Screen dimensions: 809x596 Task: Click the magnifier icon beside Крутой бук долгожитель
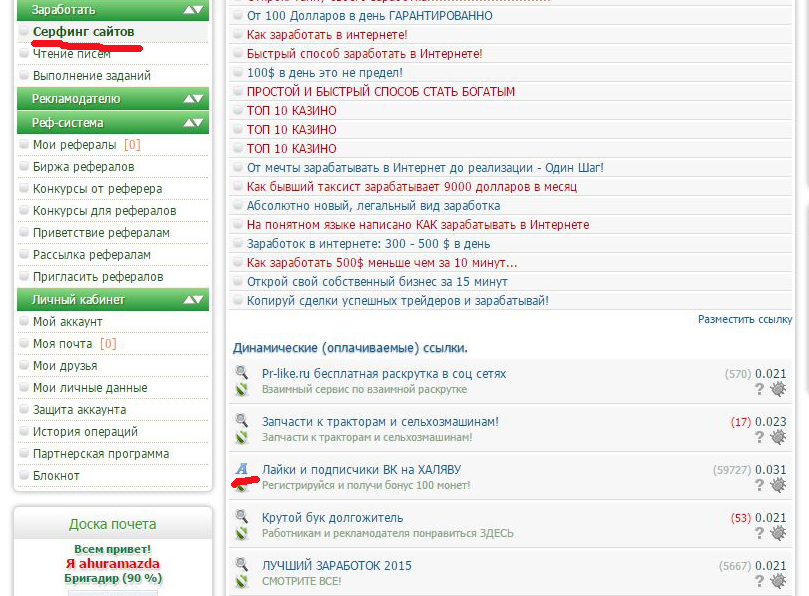point(241,516)
